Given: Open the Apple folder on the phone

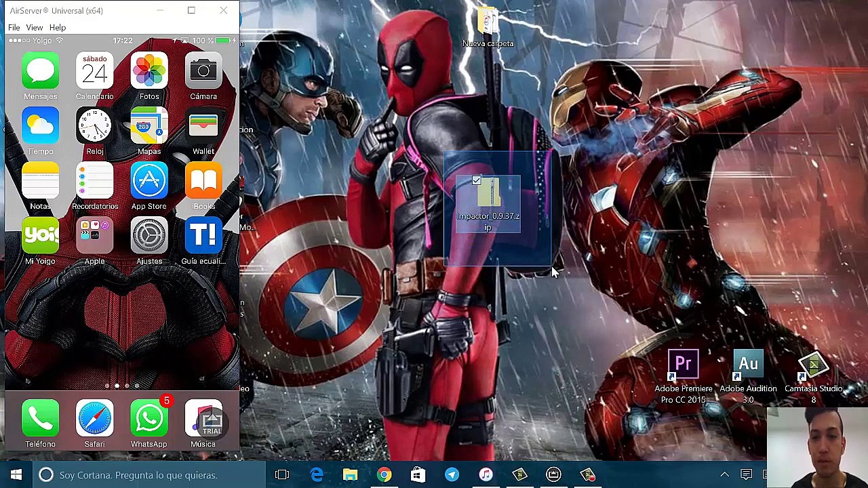Looking at the screenshot, I should point(95,235).
